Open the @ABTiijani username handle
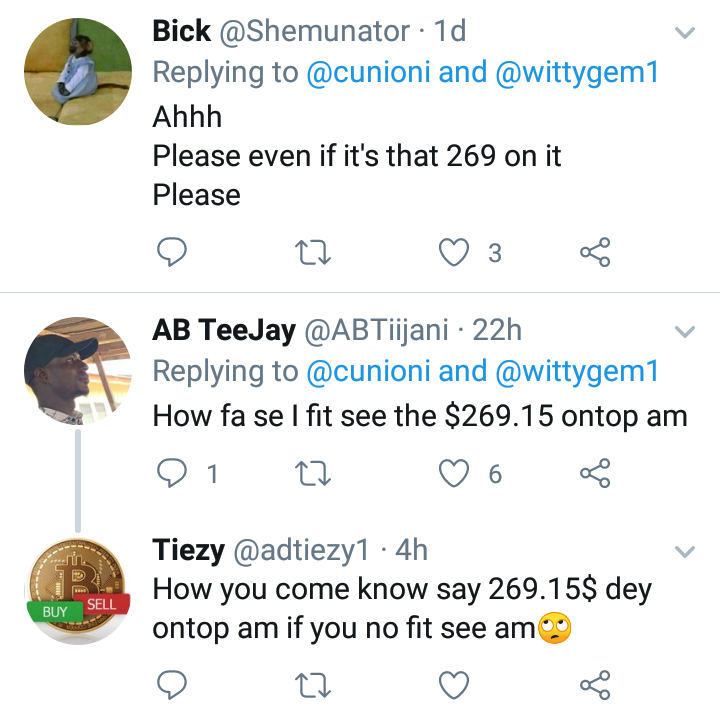720x711 pixels. pyautogui.click(x=376, y=330)
